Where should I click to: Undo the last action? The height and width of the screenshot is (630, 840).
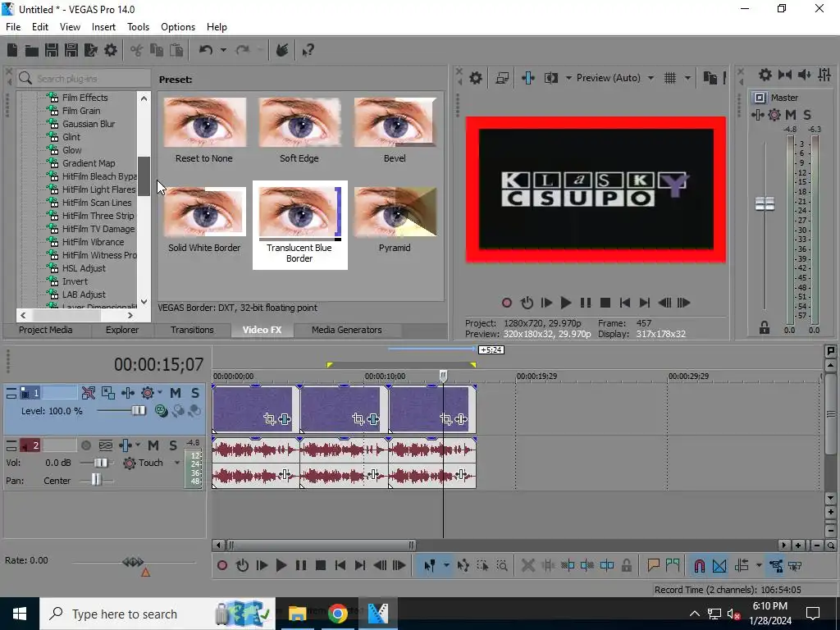206,50
